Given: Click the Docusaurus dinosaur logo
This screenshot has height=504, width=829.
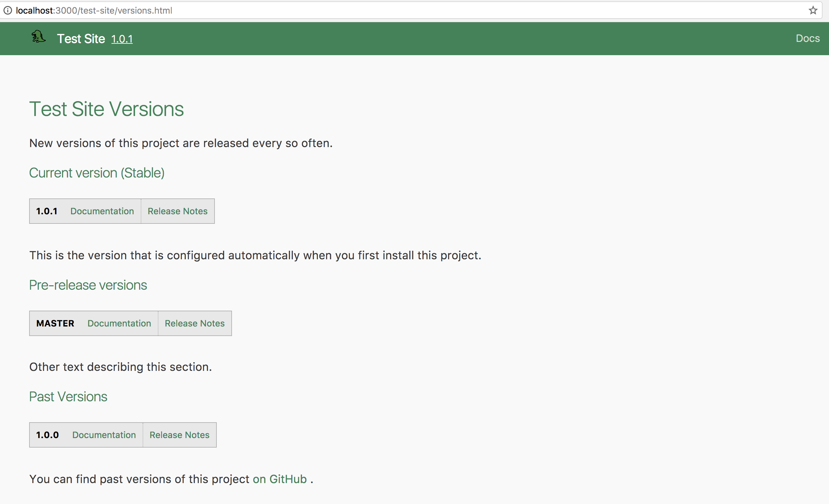Looking at the screenshot, I should point(38,37).
